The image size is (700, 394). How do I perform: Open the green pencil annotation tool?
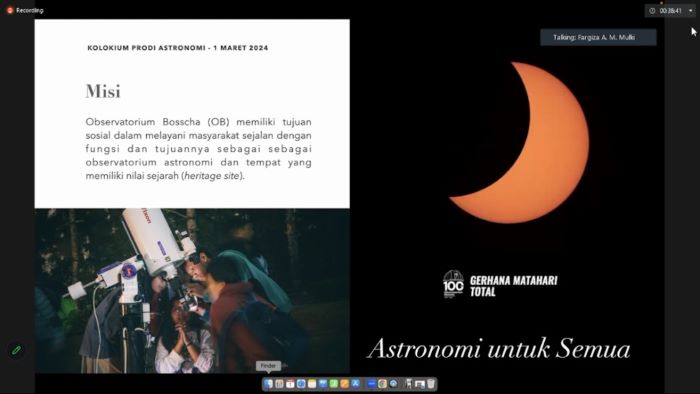tap(17, 350)
